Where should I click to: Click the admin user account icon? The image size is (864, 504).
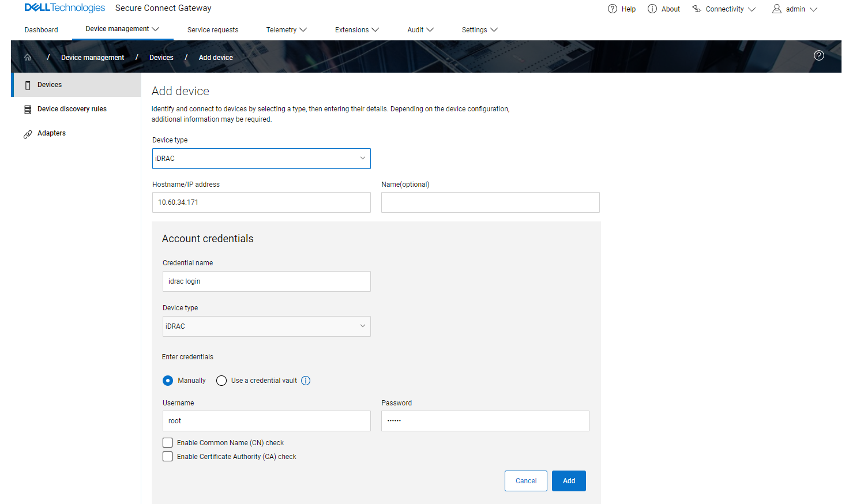click(x=776, y=9)
